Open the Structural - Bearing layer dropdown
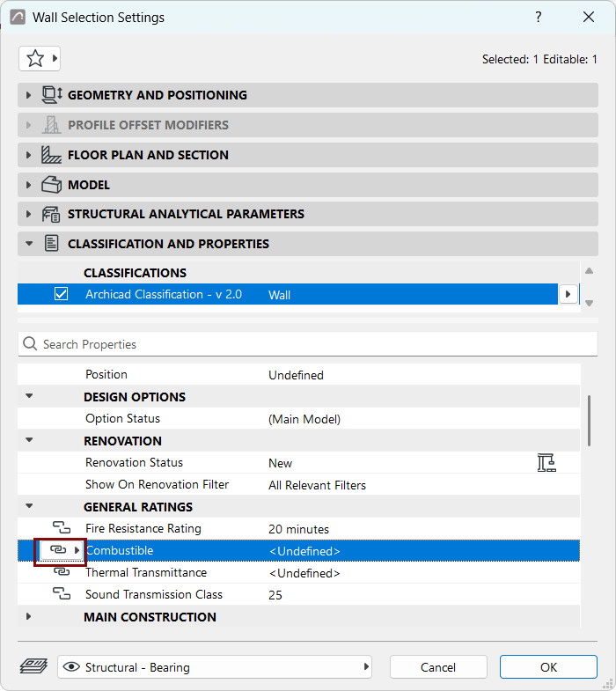The height and width of the screenshot is (691, 616). (215, 666)
